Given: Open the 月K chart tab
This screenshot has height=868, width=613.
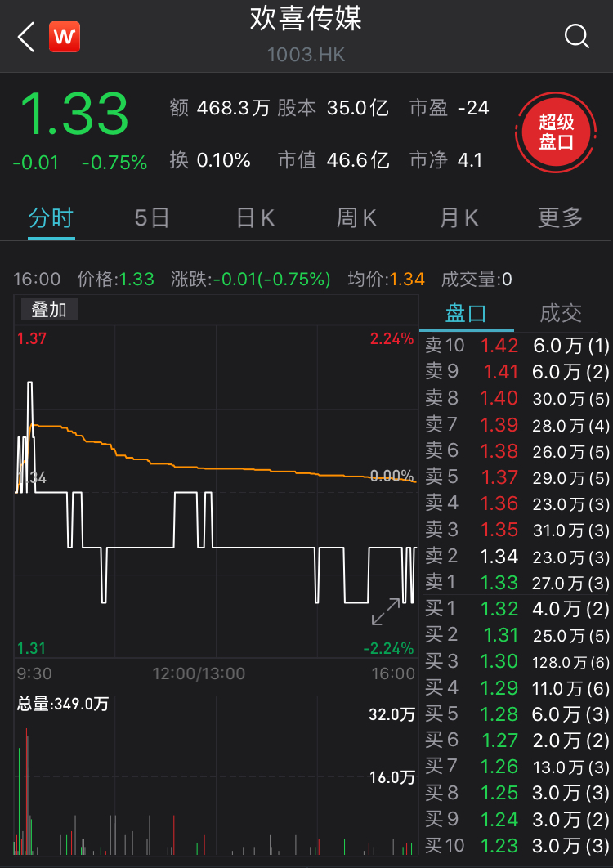Looking at the screenshot, I should pos(459,218).
